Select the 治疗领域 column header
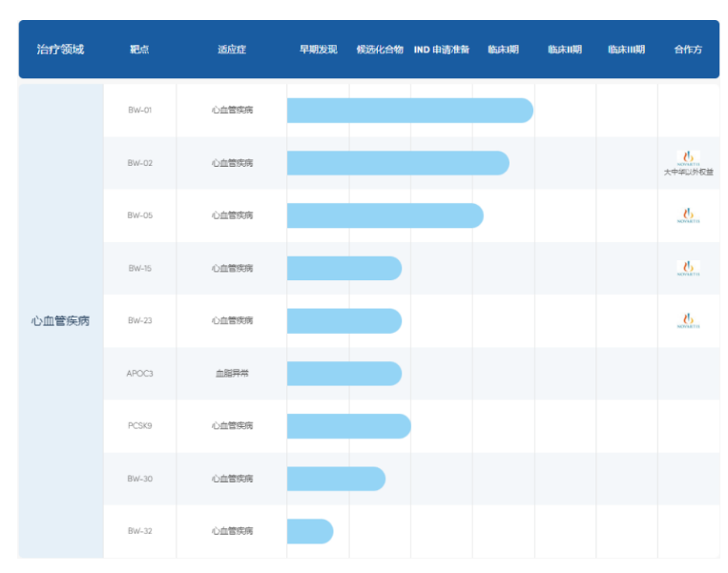 (60, 50)
